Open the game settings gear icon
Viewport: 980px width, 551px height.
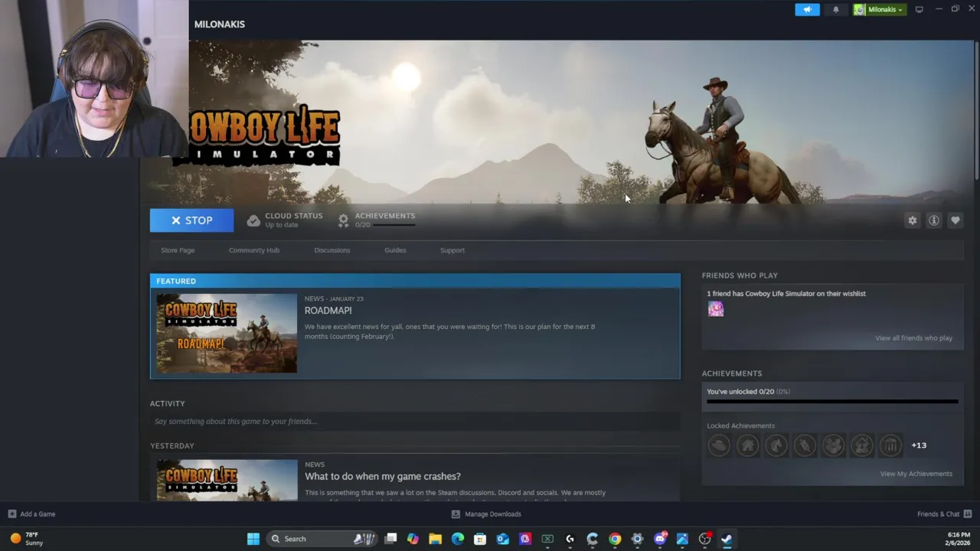(912, 220)
